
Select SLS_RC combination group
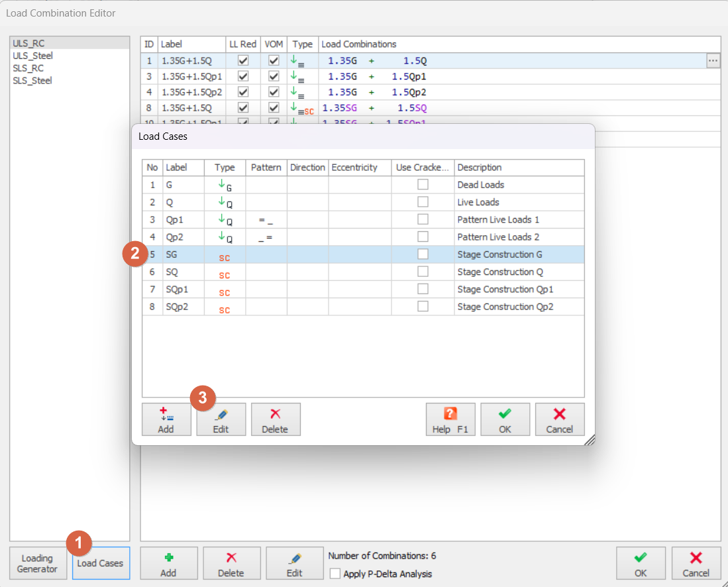coord(28,68)
